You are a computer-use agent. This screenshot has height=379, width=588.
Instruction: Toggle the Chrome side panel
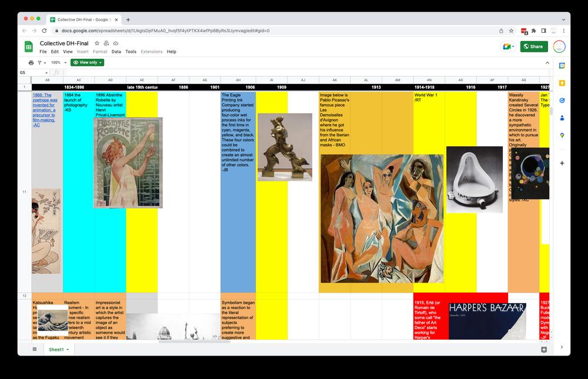[543, 31]
